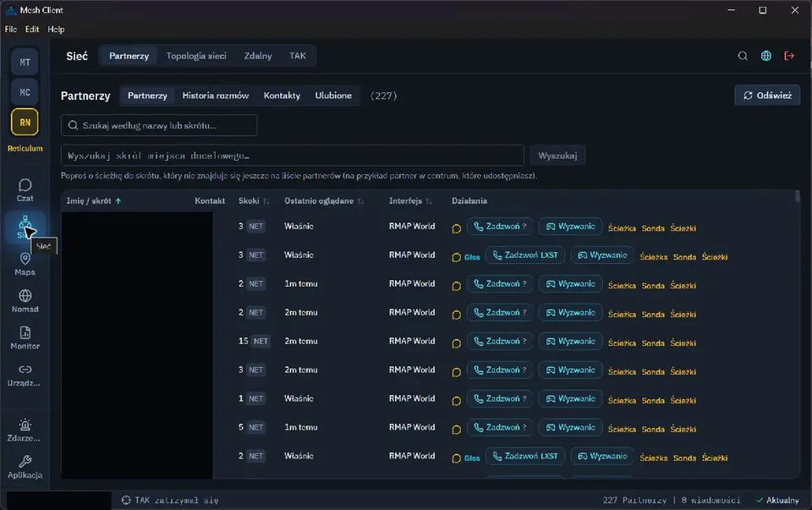
Task: Switch to the MC sidebar module
Action: [x=25, y=92]
